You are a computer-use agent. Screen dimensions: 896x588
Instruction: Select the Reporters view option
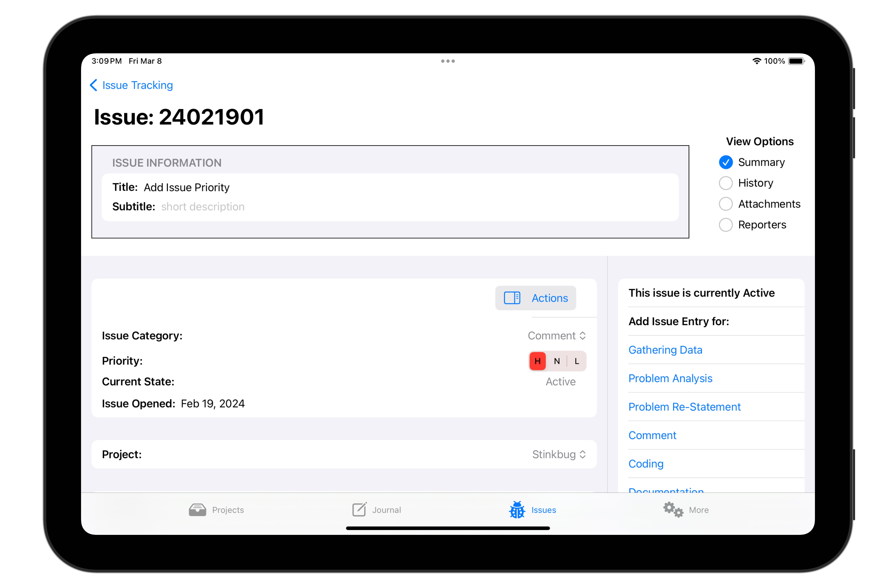(x=725, y=225)
